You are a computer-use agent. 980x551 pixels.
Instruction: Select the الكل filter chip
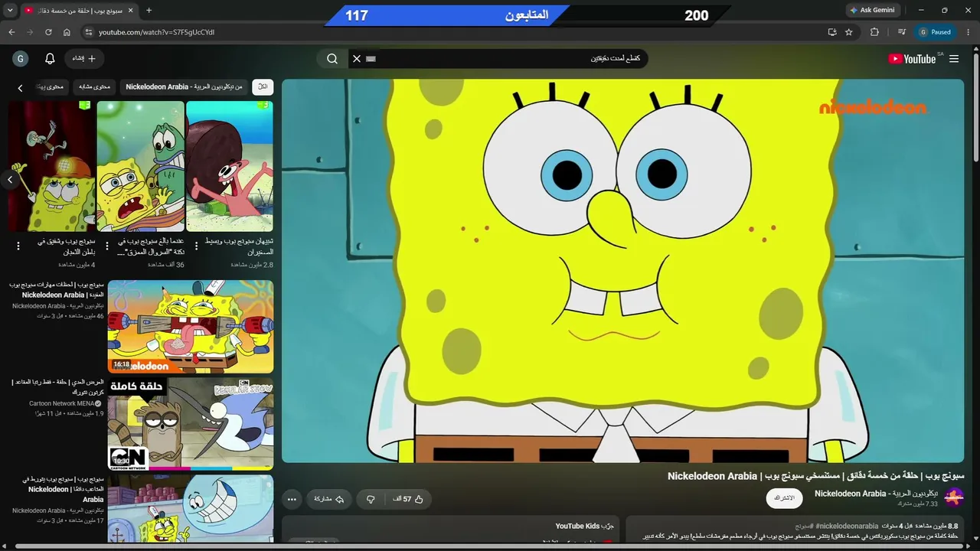263,86
